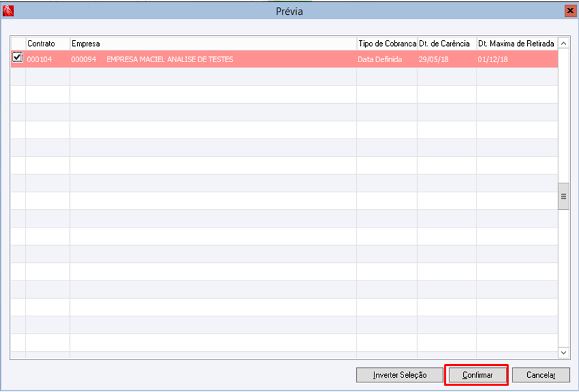Click company code 000094

click(84, 60)
